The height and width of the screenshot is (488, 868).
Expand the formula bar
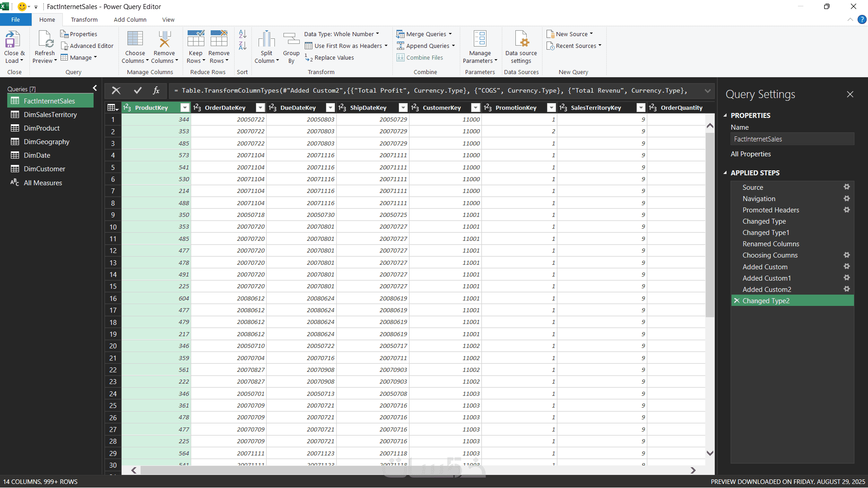click(x=708, y=91)
